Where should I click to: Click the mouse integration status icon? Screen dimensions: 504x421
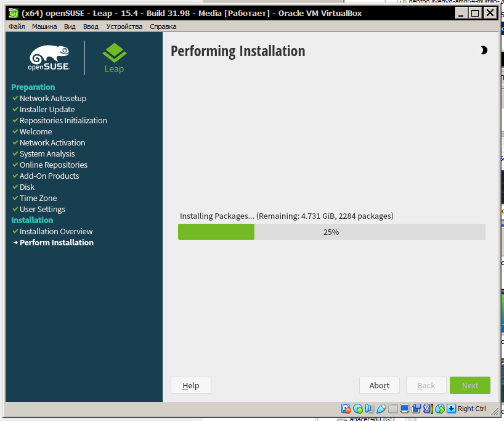pyautogui.click(x=440, y=409)
